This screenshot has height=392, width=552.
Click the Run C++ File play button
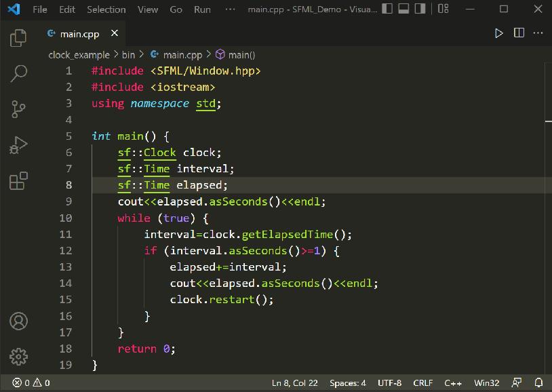(499, 32)
